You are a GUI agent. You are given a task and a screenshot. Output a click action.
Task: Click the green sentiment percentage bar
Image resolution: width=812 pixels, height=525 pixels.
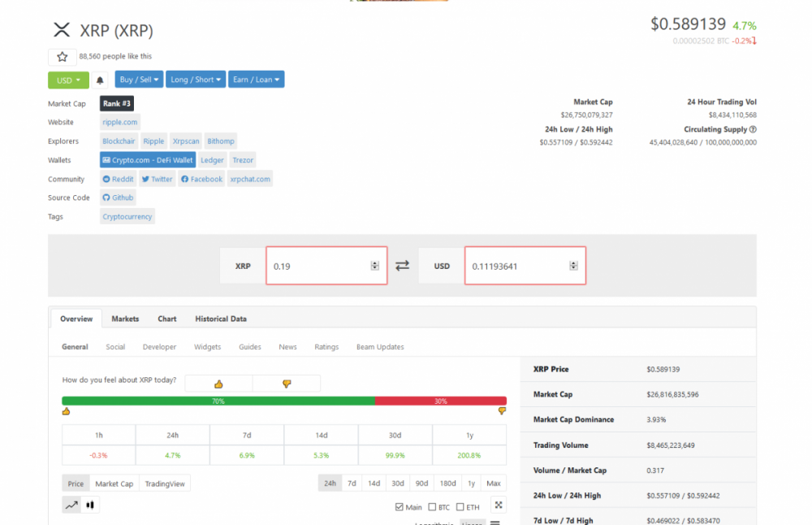218,401
